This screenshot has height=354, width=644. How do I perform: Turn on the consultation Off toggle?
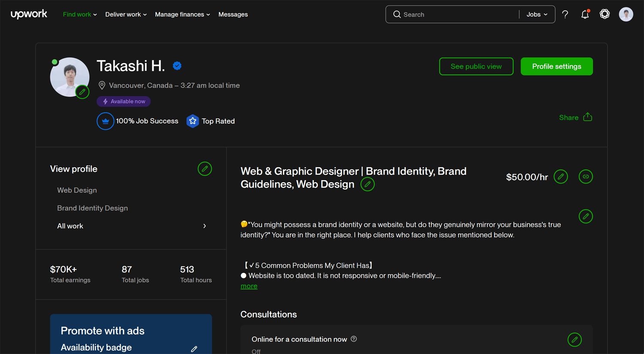(x=256, y=351)
